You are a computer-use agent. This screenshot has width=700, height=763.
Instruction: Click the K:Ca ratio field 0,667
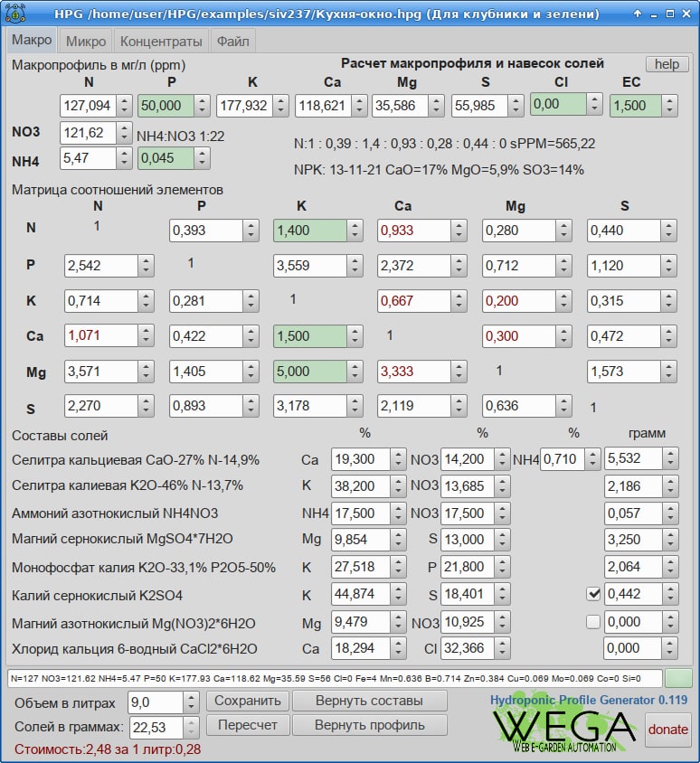pyautogui.click(x=414, y=301)
